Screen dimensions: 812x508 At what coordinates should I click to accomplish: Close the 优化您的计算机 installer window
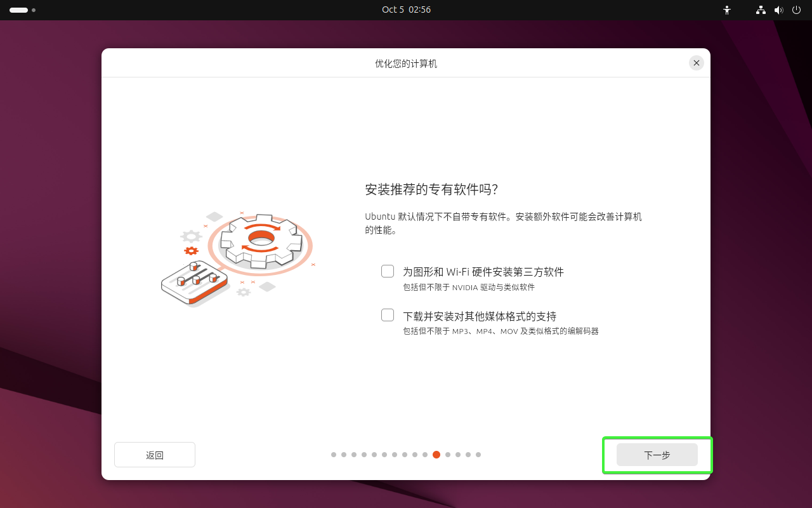(697, 63)
